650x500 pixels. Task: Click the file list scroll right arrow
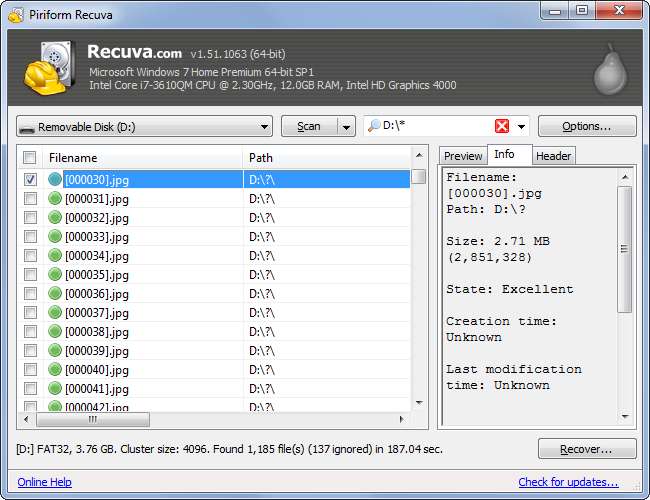click(x=401, y=420)
